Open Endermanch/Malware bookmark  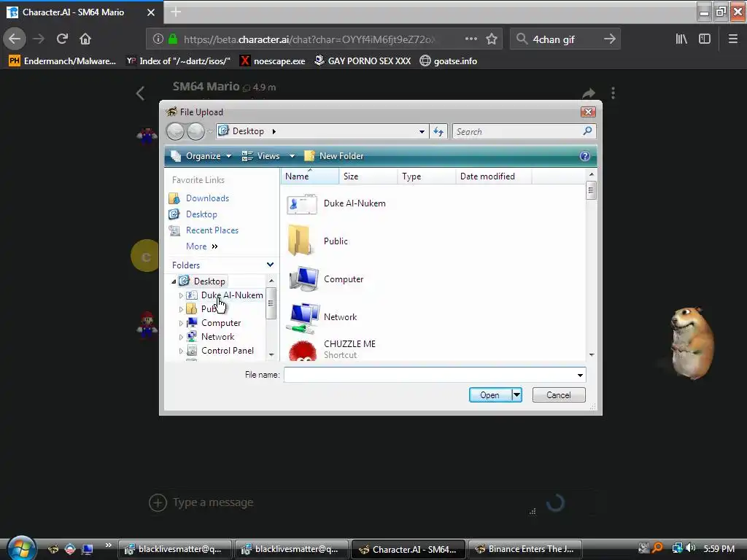(63, 61)
